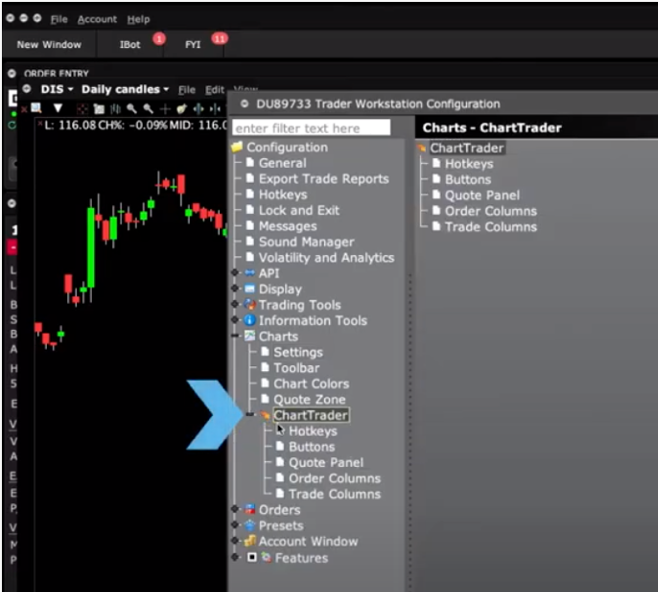Screen dimensions: 658x592
Task: Open the Daily candles dropdown
Action: click(125, 90)
